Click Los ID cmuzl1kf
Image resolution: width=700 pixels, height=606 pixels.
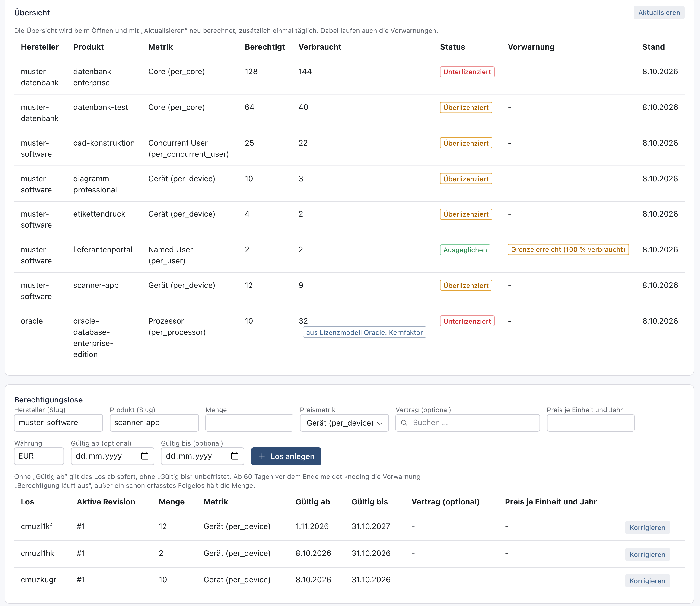[37, 526]
